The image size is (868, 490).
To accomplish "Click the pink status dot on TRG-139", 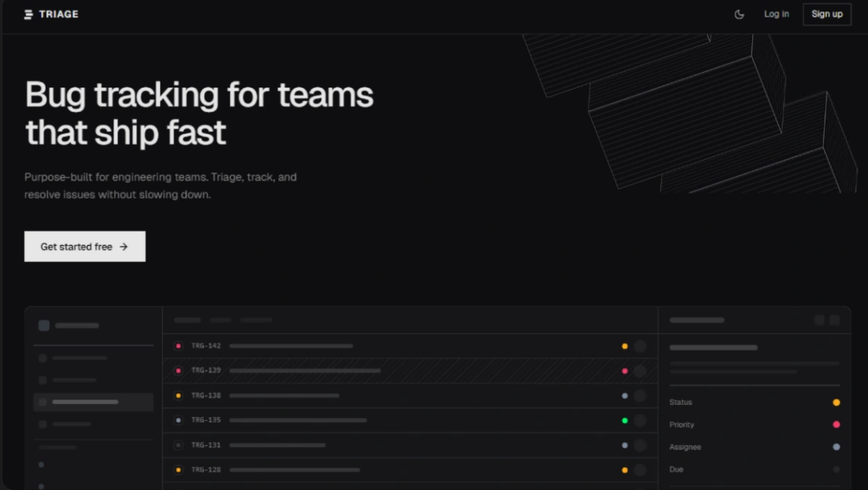I will click(x=624, y=371).
